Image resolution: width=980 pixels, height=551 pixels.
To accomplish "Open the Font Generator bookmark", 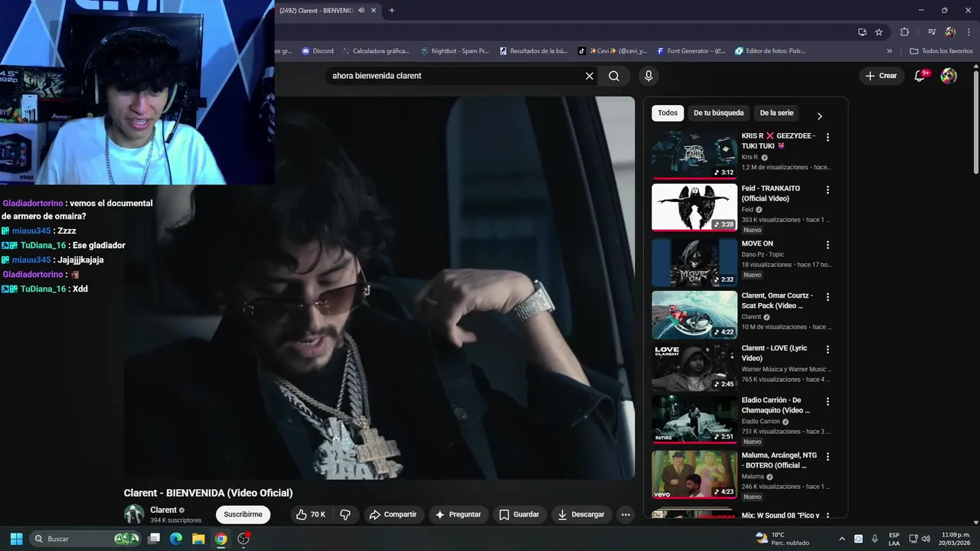I will point(689,51).
